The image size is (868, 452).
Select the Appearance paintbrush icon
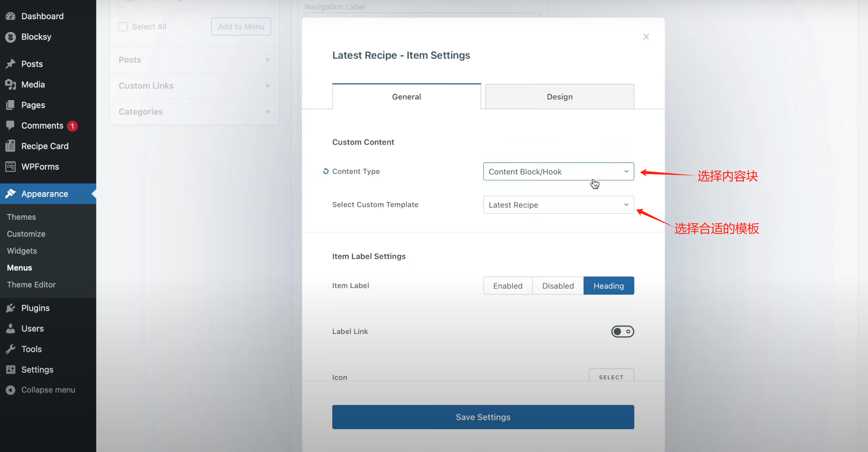pyautogui.click(x=10, y=193)
